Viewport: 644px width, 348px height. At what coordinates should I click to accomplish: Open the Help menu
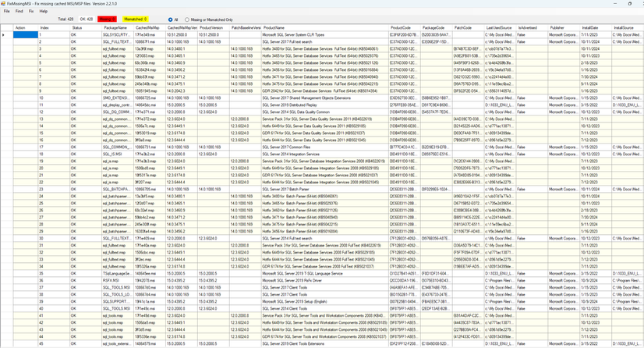point(43,11)
